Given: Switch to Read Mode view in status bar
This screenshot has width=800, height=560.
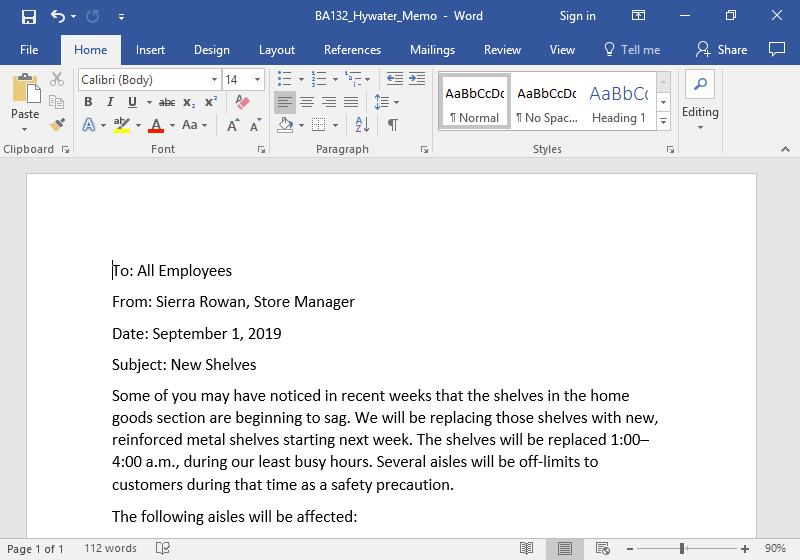Looking at the screenshot, I should click(x=526, y=548).
